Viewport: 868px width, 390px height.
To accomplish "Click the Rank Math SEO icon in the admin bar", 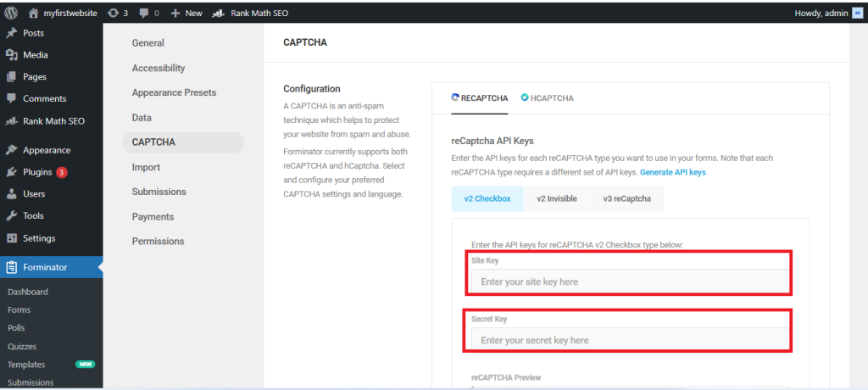I will (218, 13).
